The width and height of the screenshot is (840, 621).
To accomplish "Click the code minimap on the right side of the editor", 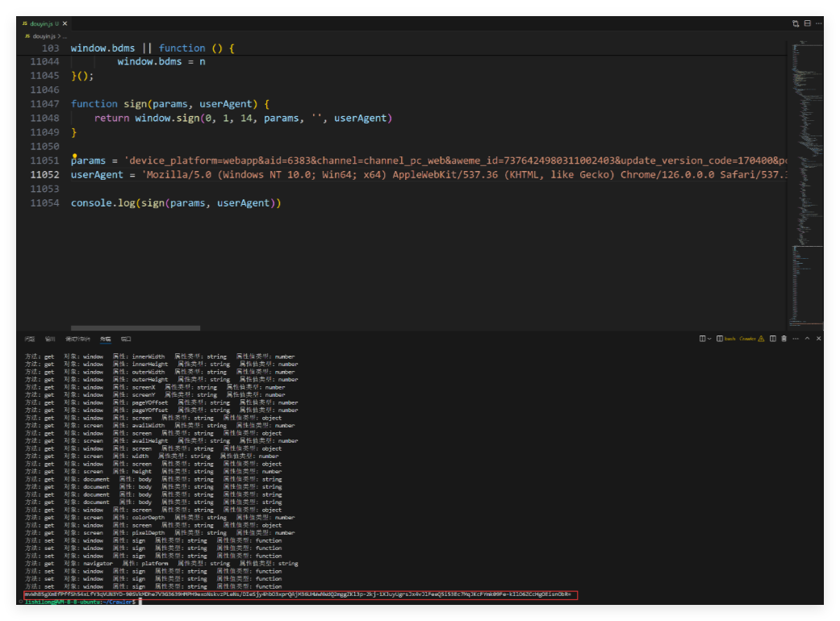I will (x=806, y=182).
